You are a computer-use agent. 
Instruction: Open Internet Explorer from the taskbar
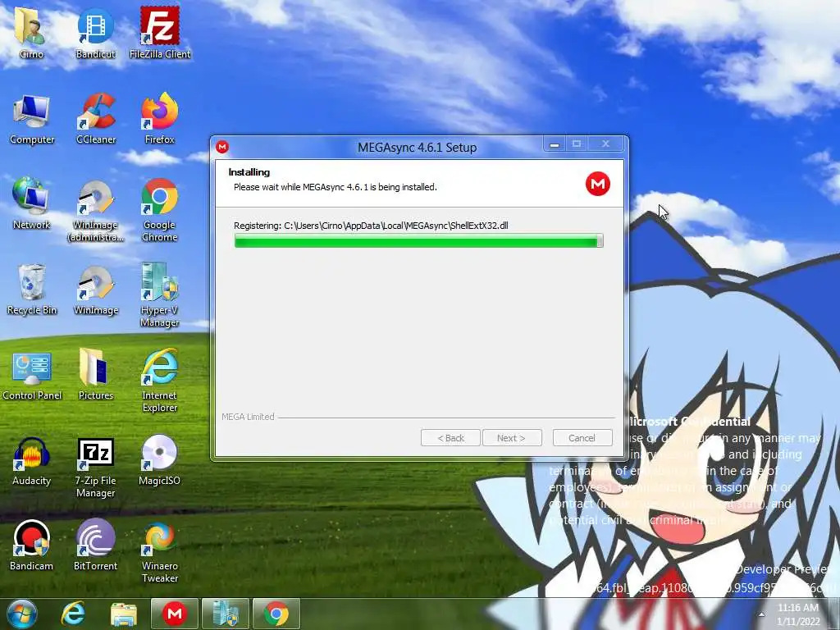tap(73, 614)
